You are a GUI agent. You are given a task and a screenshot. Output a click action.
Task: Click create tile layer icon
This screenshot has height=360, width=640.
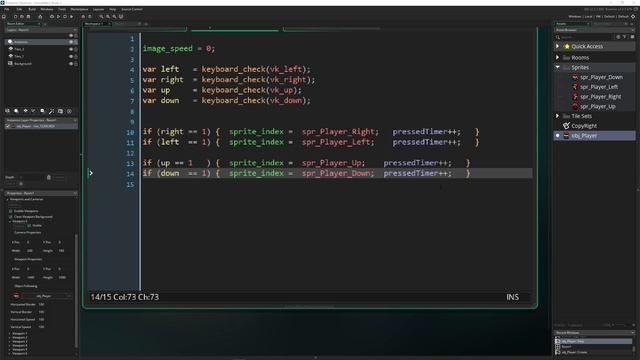(25, 111)
